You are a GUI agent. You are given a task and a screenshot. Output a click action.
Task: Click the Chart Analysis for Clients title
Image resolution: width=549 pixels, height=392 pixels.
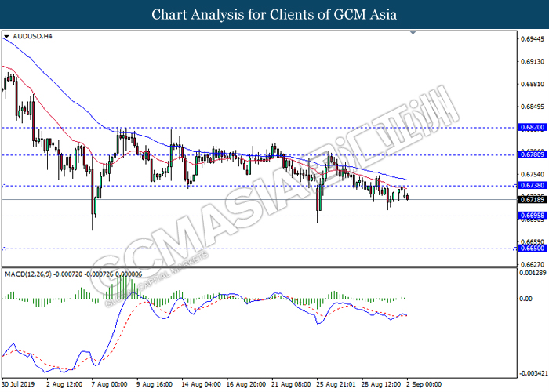point(274,15)
